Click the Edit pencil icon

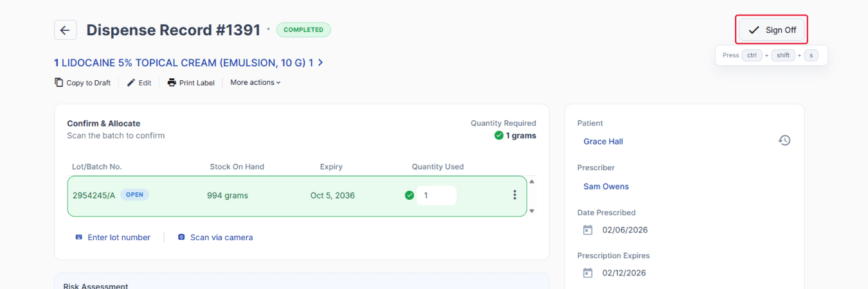[131, 82]
